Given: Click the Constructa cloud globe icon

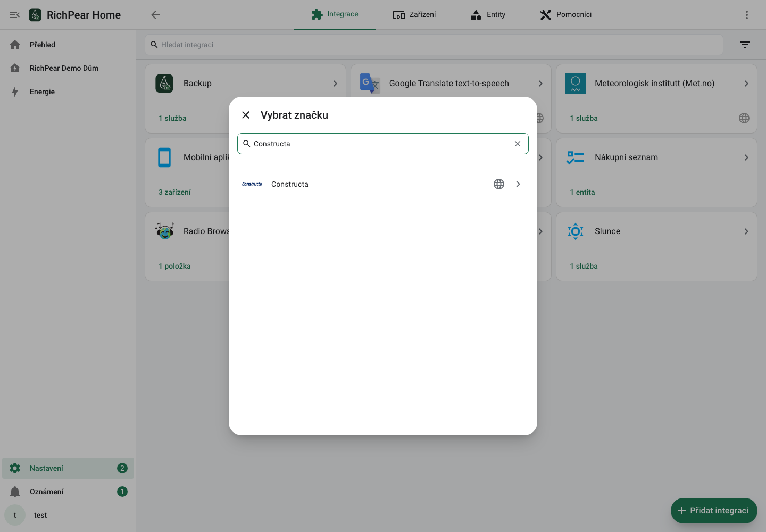Looking at the screenshot, I should 499,184.
